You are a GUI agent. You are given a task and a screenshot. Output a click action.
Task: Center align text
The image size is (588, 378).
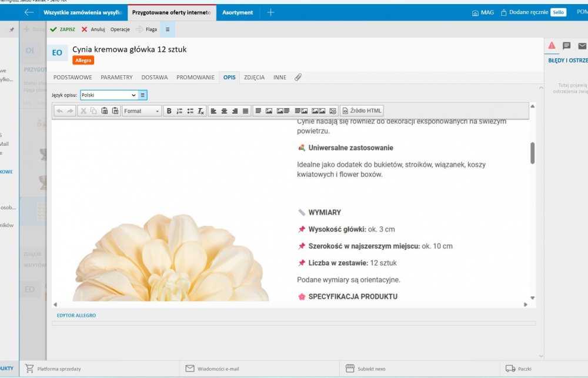224,111
